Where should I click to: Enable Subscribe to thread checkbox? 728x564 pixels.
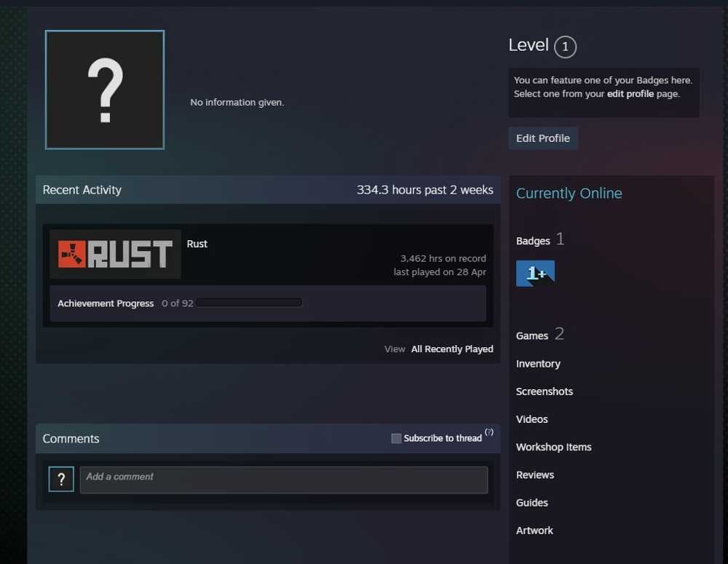click(x=396, y=438)
